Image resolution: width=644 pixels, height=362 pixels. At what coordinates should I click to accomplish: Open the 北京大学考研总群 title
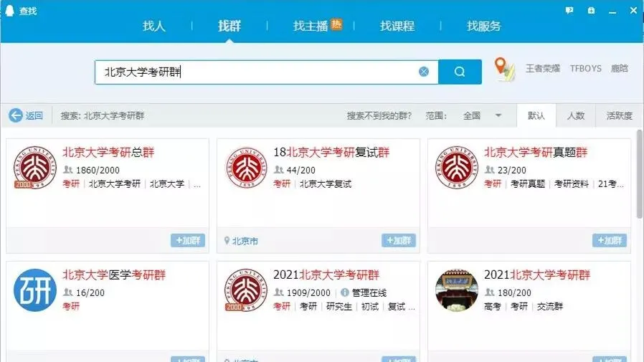tap(108, 152)
